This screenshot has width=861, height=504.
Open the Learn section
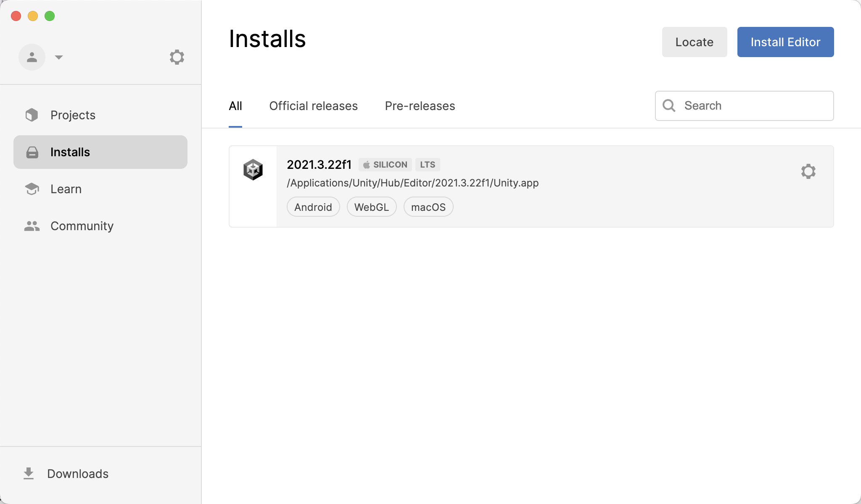pyautogui.click(x=100, y=189)
